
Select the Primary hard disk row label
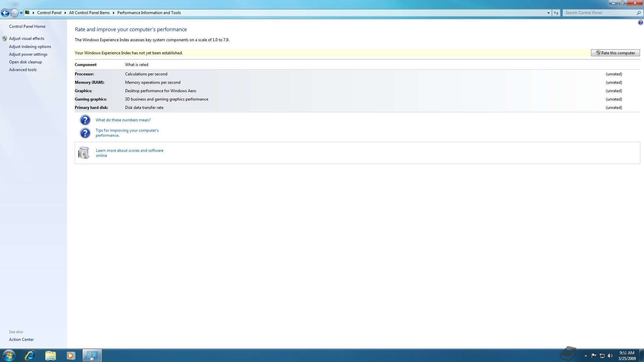coord(91,108)
